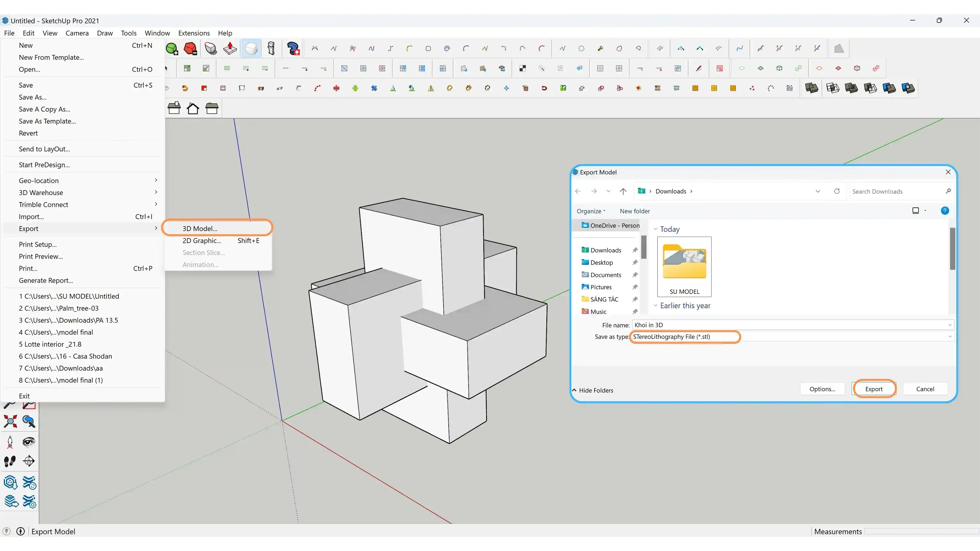980x551 pixels.
Task: Select the Outer Shell solid tool
Action: pyautogui.click(x=812, y=88)
